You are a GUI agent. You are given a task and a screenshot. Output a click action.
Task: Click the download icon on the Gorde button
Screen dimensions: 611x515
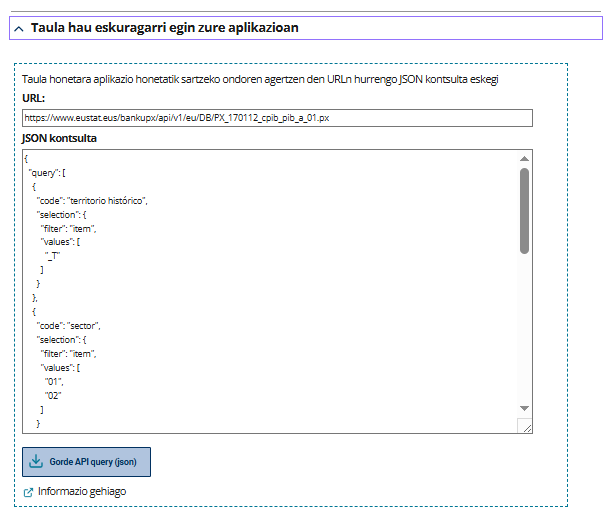37,462
